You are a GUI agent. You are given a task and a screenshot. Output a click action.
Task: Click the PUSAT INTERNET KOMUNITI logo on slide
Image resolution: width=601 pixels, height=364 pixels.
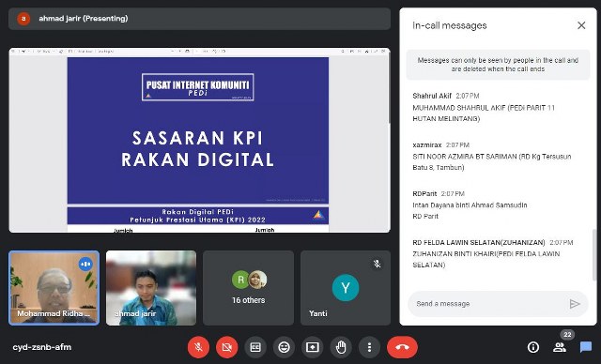coord(198,87)
